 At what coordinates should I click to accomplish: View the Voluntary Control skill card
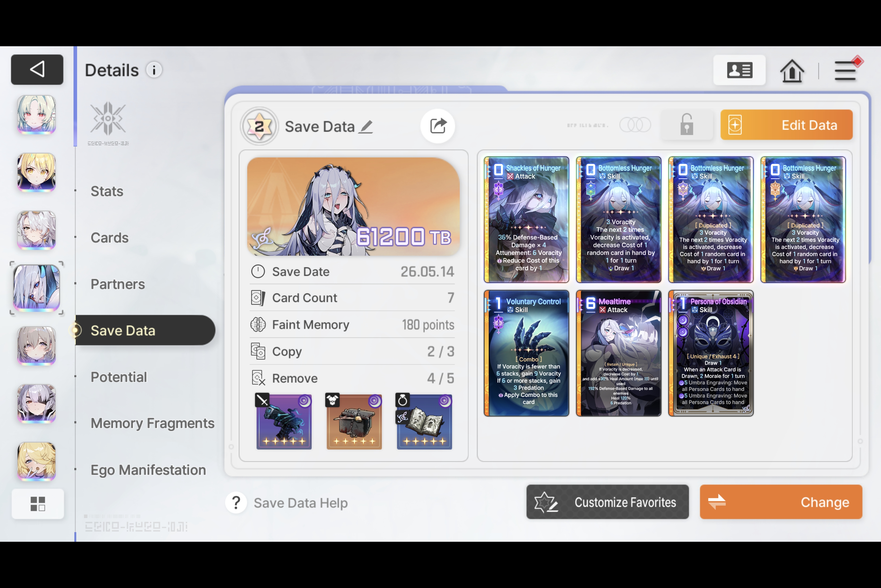point(526,353)
